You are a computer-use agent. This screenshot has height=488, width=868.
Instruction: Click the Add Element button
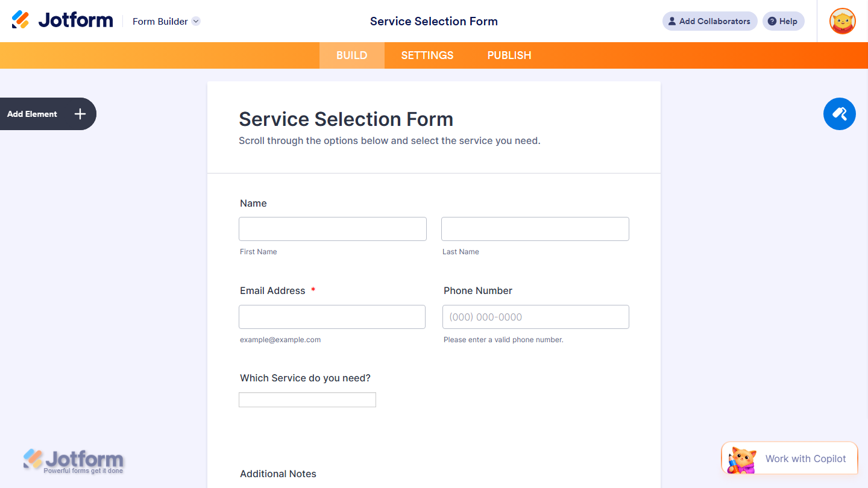tap(32, 114)
